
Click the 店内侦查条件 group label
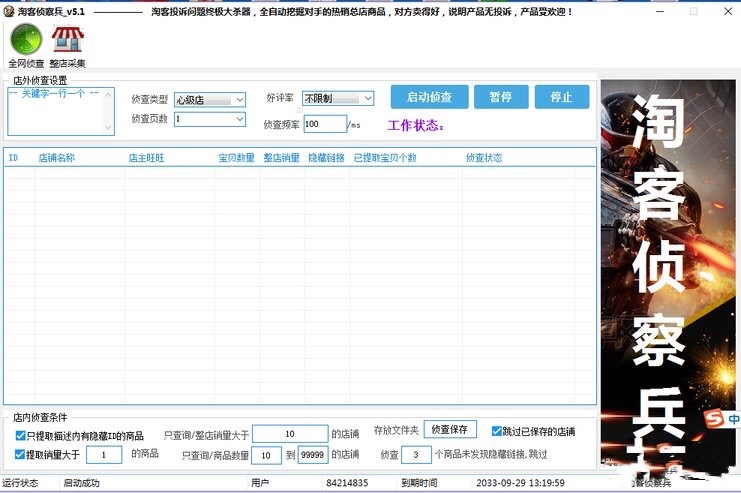[40, 417]
